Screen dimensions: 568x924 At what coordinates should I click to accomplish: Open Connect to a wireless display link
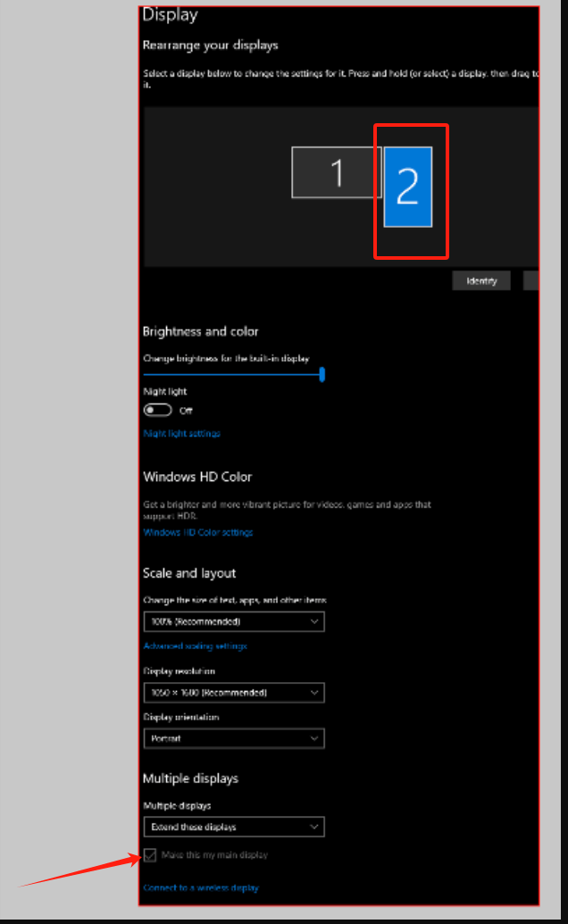201,888
